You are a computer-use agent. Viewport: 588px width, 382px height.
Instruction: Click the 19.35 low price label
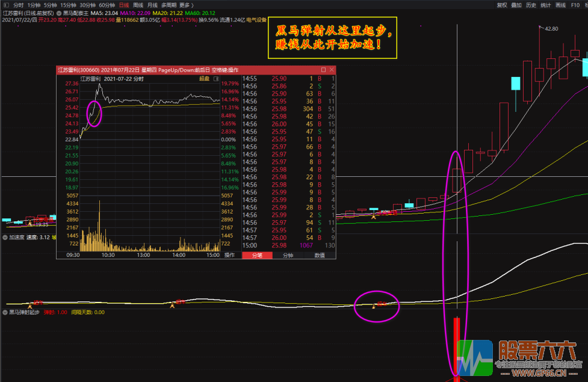(x=42, y=225)
